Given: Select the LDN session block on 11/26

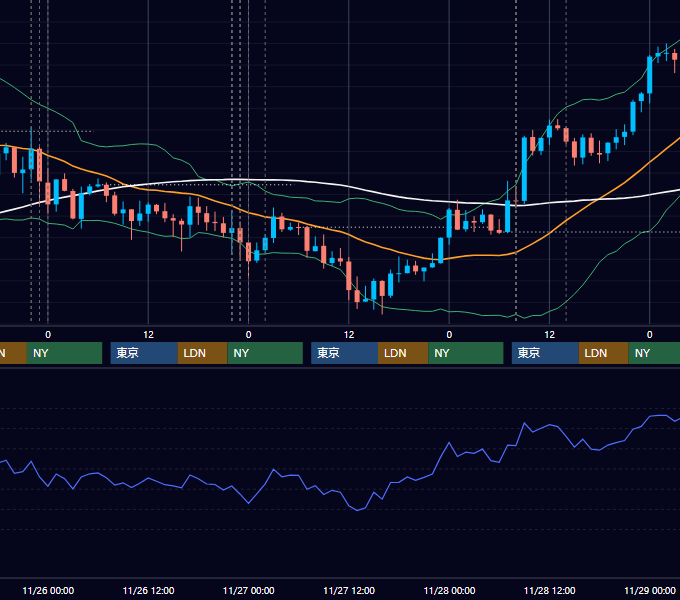Looking at the screenshot, I should [203, 353].
